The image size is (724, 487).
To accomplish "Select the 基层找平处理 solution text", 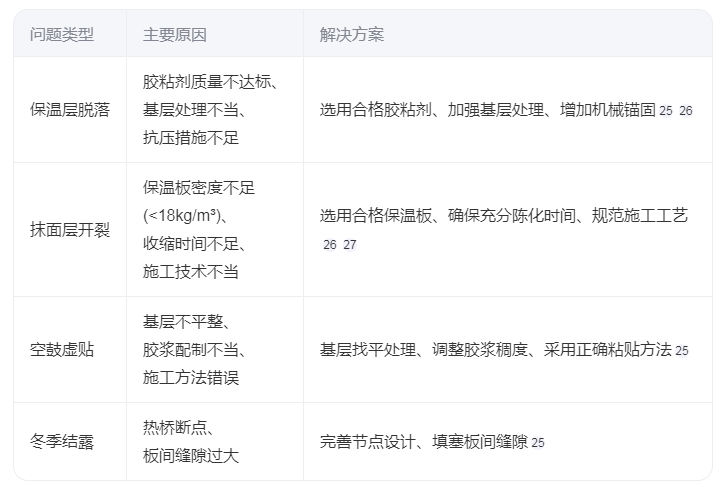I will coord(368,350).
